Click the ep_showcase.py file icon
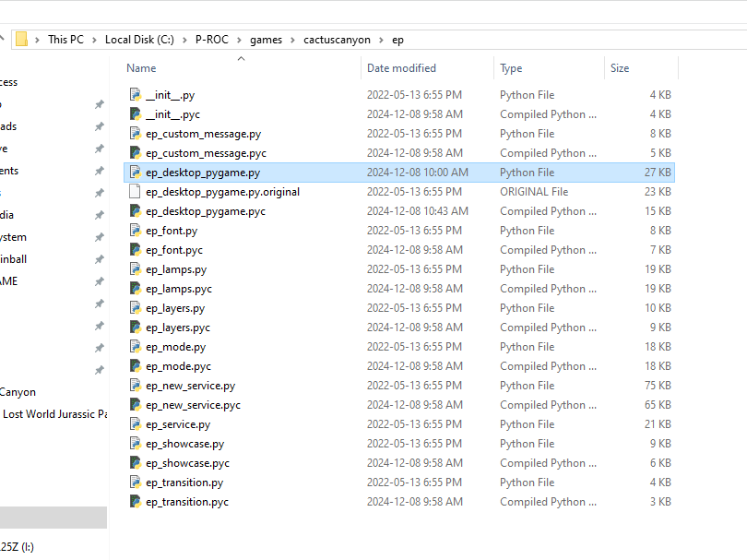The image size is (747, 560). click(136, 444)
